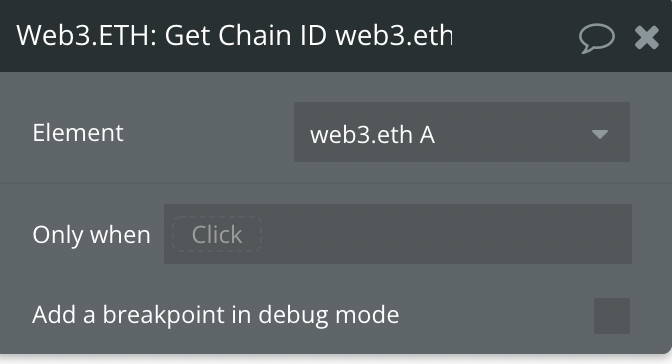Click the Only when label
Image resolution: width=672 pixels, height=364 pixels.
(x=91, y=235)
